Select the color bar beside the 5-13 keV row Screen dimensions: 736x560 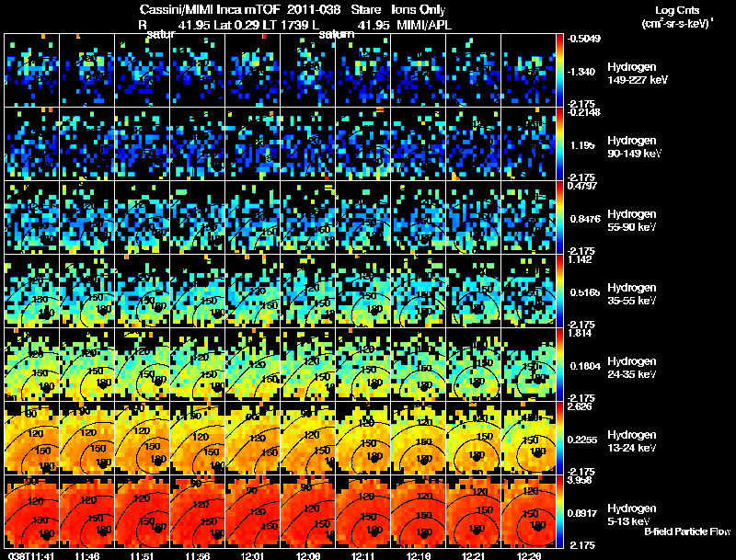[x=559, y=512]
